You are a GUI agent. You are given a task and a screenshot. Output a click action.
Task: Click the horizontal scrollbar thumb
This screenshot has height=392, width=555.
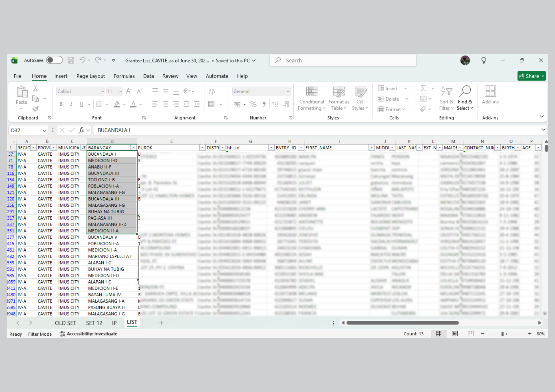pos(402,323)
